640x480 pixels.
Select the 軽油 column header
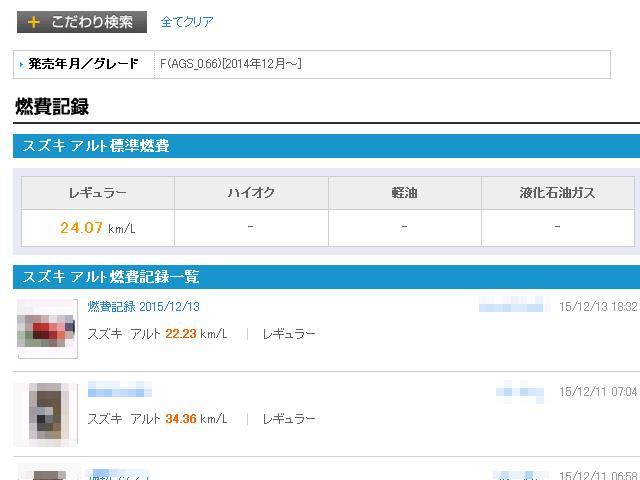[404, 193]
